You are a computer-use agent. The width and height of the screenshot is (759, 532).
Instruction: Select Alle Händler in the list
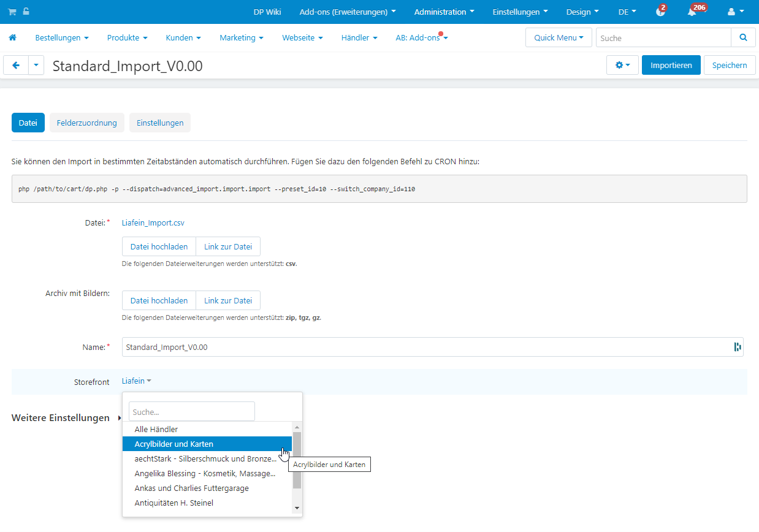[207, 429]
